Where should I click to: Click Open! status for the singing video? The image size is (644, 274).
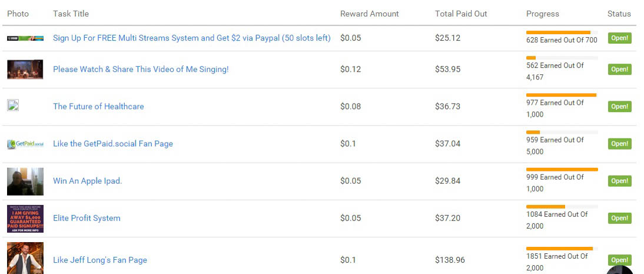[619, 69]
